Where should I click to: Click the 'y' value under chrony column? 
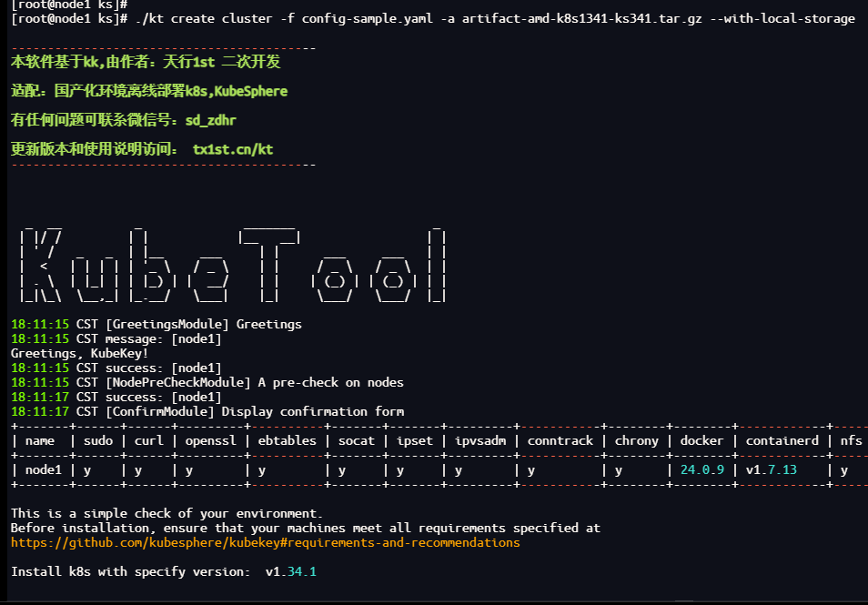click(619, 470)
